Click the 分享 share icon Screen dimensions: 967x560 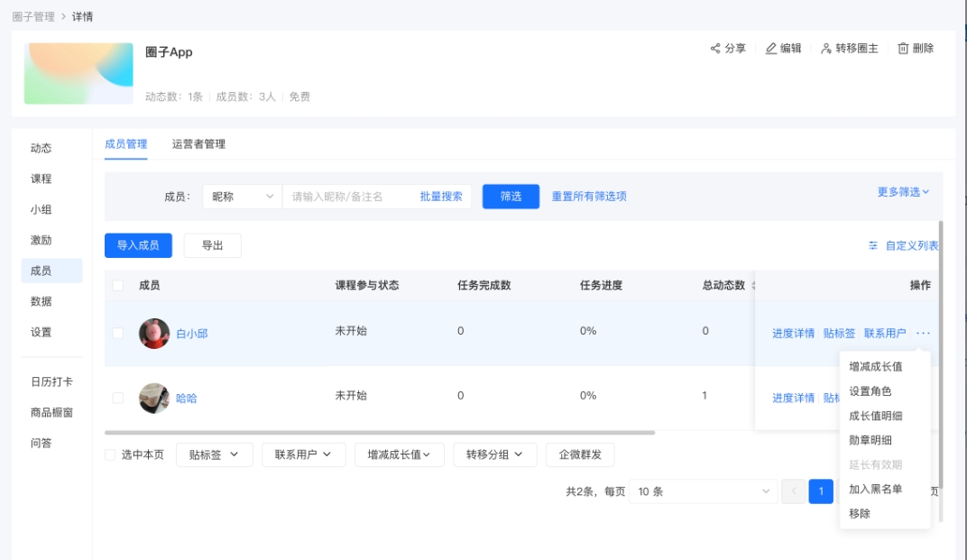717,50
